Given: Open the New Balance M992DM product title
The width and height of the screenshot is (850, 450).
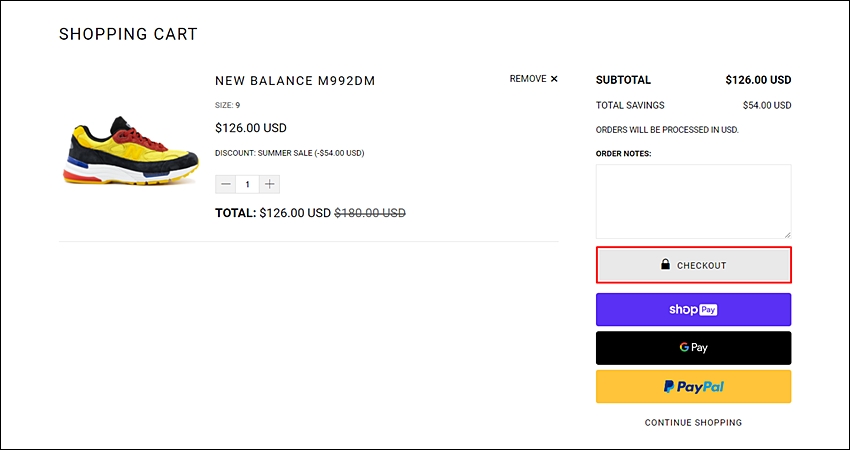Looking at the screenshot, I should (295, 81).
